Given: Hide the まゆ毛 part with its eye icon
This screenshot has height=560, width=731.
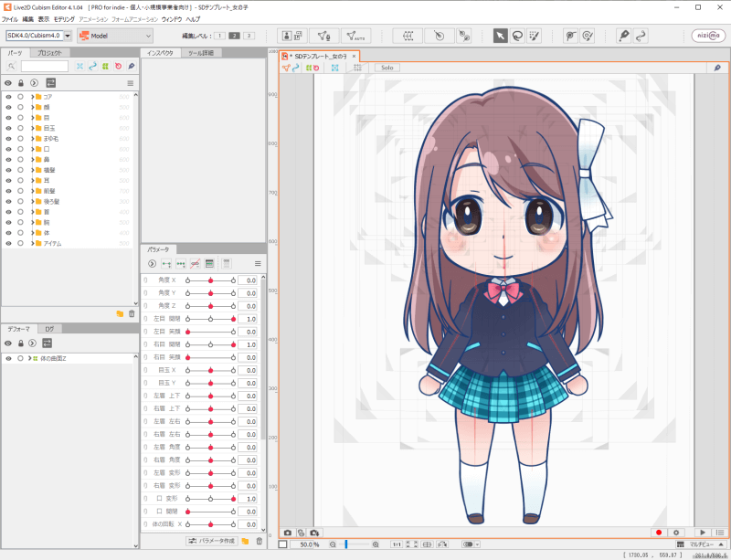Looking at the screenshot, I should 8,139.
